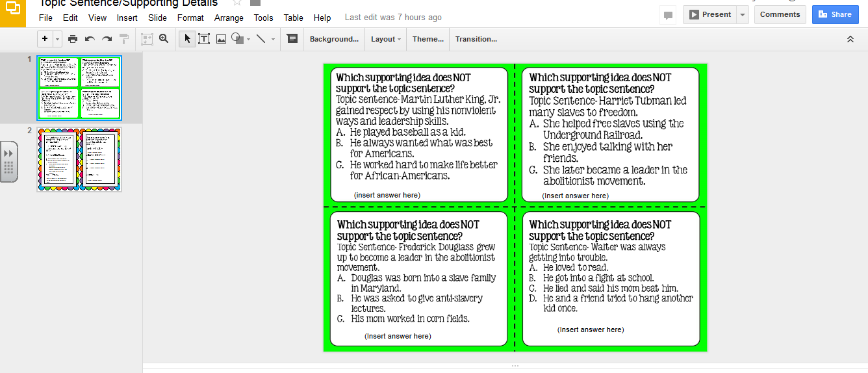Viewport: 868px width, 373px height.
Task: Click the Insert image icon
Action: (x=221, y=39)
